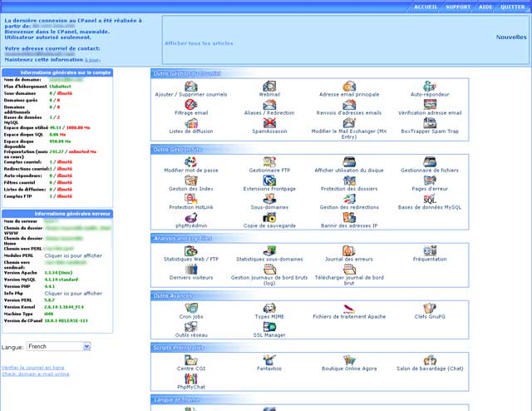This screenshot has height=411, width=532.
Task: Click the 'Outils Avancés' section header
Action: [x=173, y=296]
